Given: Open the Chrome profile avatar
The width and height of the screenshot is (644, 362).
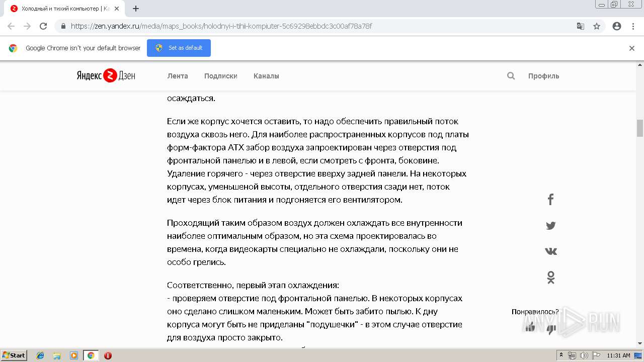Looking at the screenshot, I should (617, 26).
